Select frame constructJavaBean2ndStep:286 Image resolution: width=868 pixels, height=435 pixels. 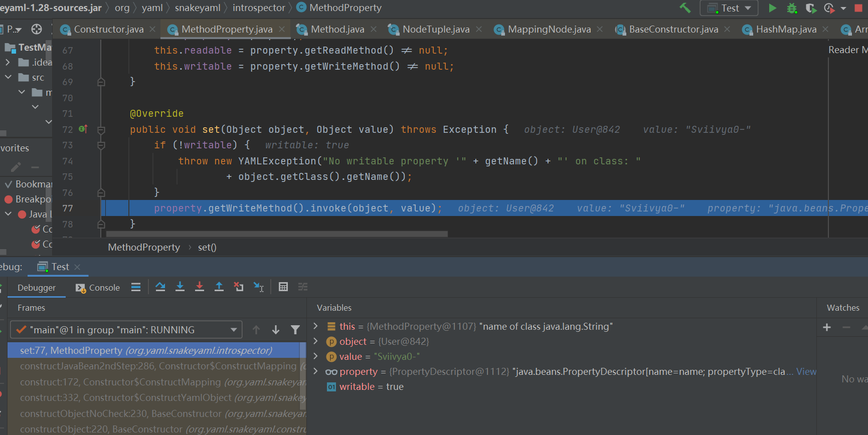[x=156, y=366]
